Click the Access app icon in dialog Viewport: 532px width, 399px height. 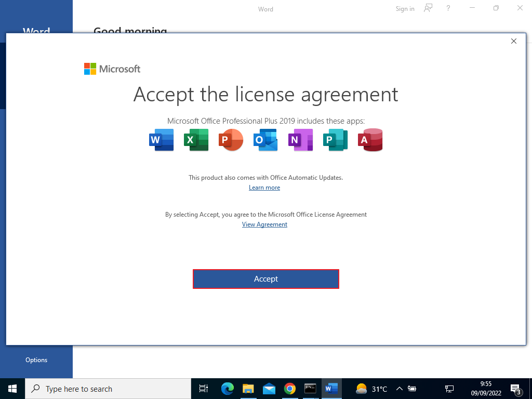(x=370, y=140)
